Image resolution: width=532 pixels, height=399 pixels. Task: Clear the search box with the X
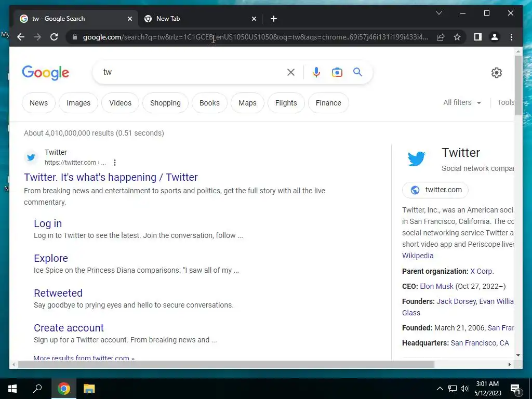(x=291, y=72)
